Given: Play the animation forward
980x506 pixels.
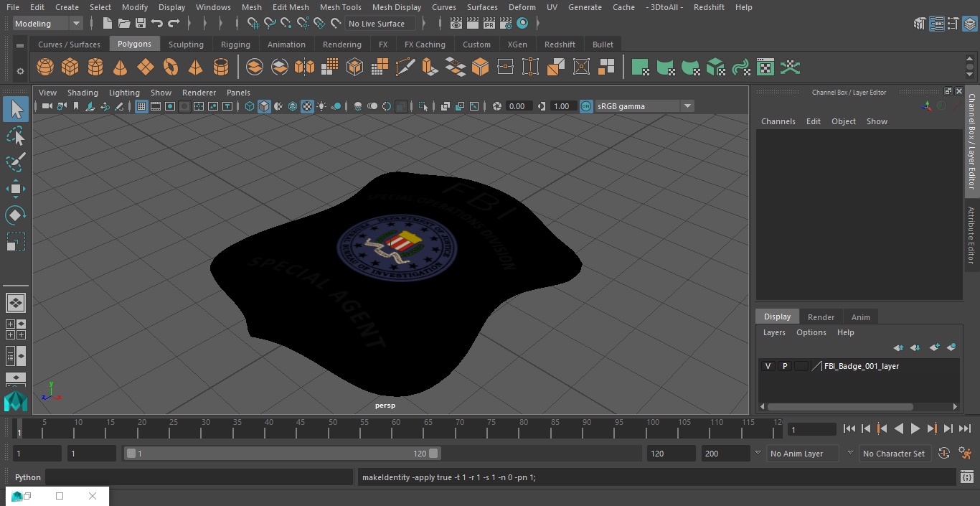Looking at the screenshot, I should (x=915, y=428).
